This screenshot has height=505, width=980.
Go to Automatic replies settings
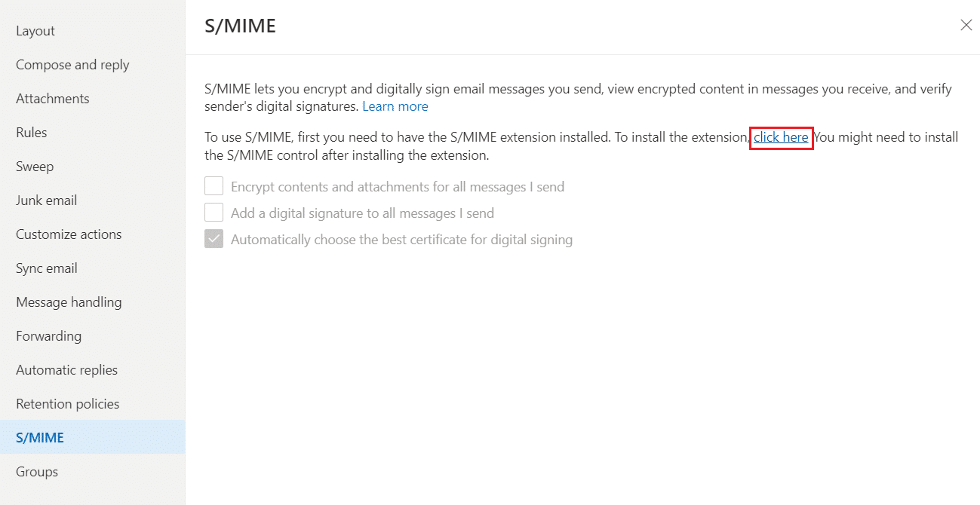click(66, 369)
